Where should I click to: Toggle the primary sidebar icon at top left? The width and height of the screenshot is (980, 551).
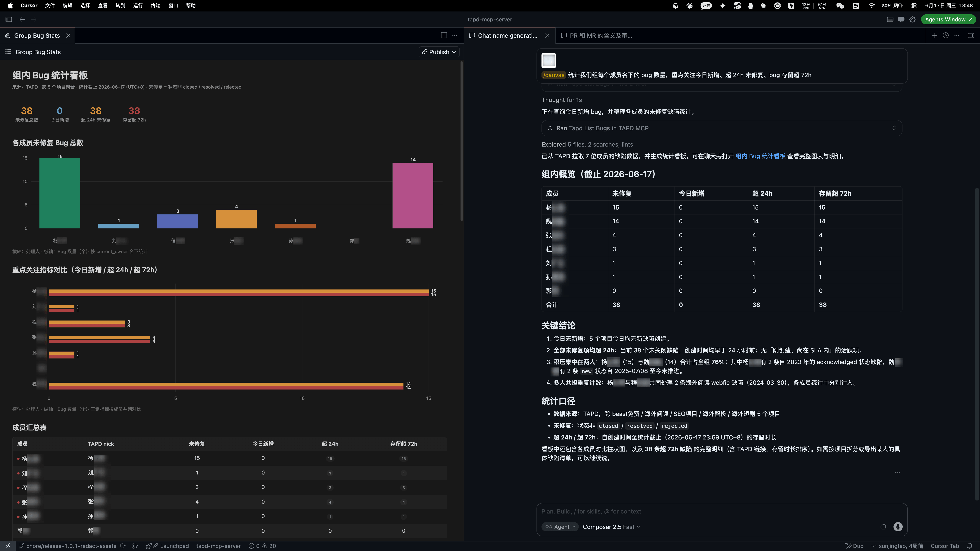9,19
